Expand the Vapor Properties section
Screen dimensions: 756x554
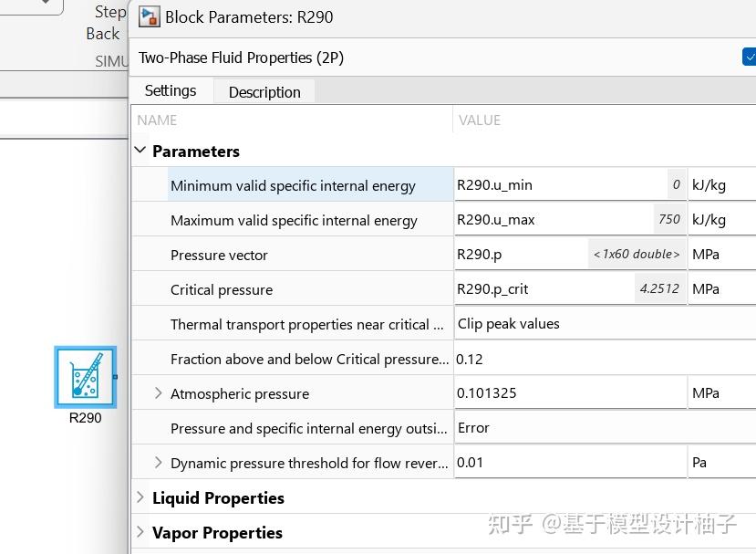click(140, 532)
